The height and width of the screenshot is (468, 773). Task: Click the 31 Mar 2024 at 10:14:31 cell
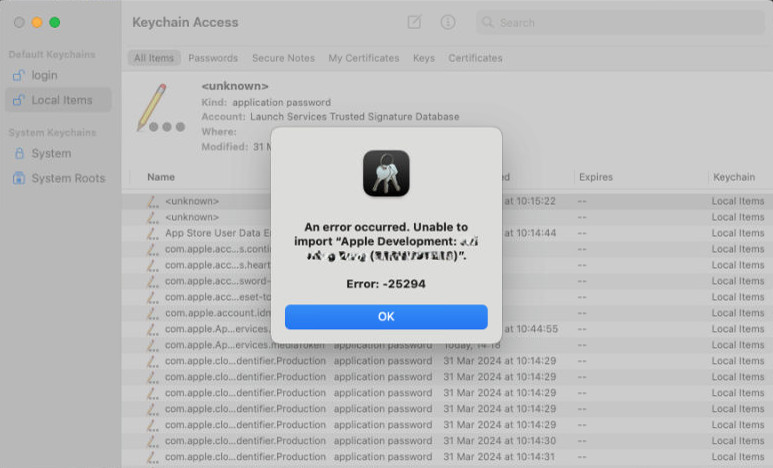[x=499, y=457]
